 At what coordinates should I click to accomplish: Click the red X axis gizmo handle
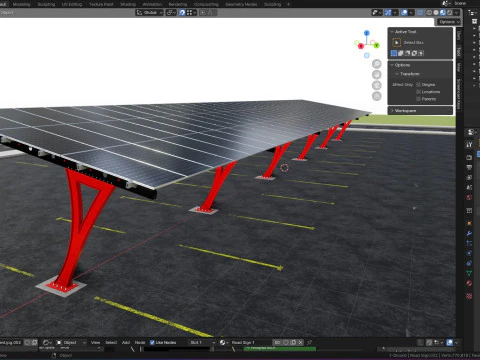coord(361,46)
